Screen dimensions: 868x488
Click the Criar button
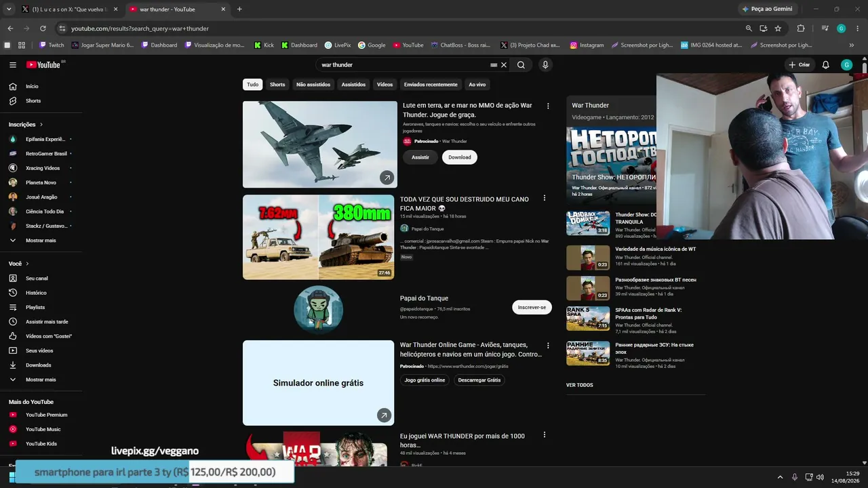[x=800, y=65]
